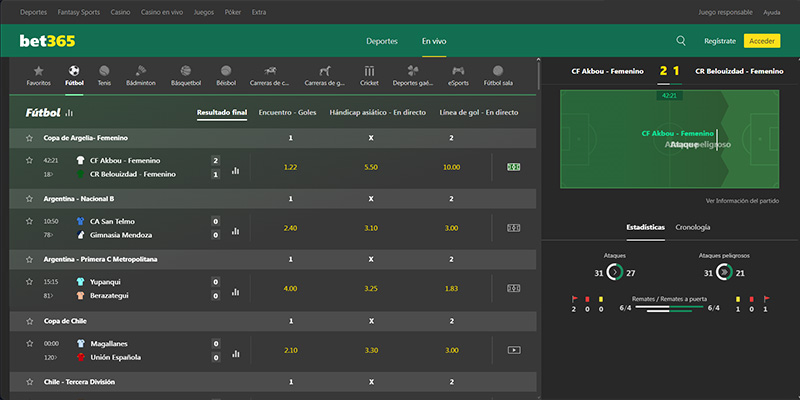Select the horse racing icon
This screenshot has height=400, width=800.
pyautogui.click(x=270, y=71)
